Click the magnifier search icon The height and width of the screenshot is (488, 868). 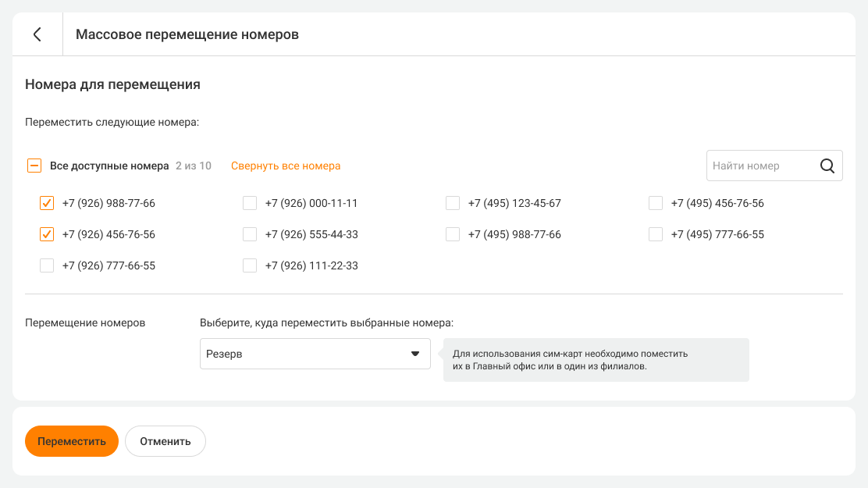tap(827, 166)
